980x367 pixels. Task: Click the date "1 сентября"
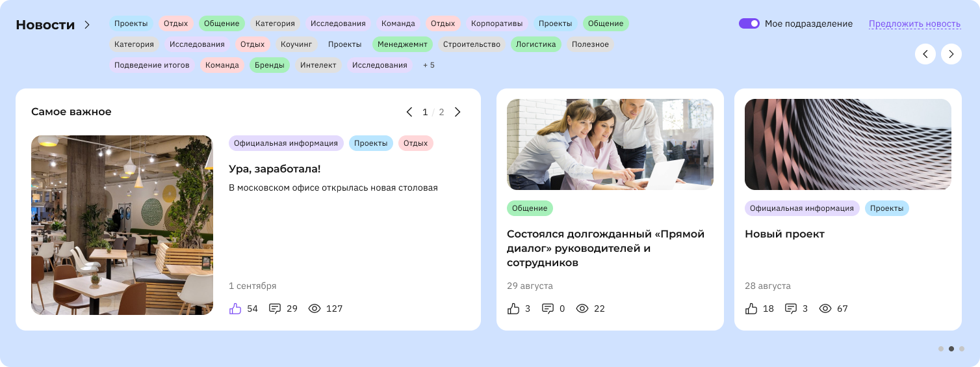tap(252, 286)
